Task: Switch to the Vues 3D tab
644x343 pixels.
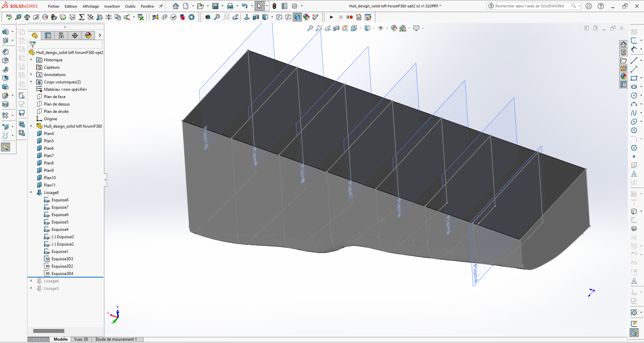Action: click(81, 339)
